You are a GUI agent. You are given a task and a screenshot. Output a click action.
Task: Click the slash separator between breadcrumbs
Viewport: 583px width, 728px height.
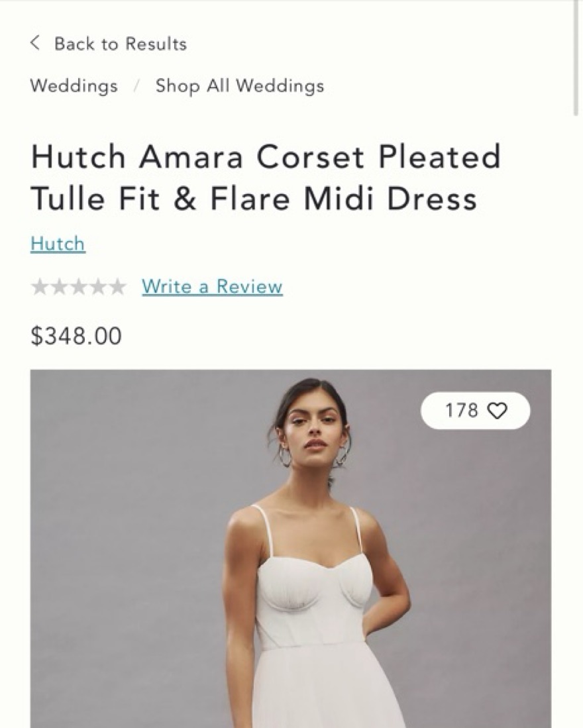tap(136, 86)
